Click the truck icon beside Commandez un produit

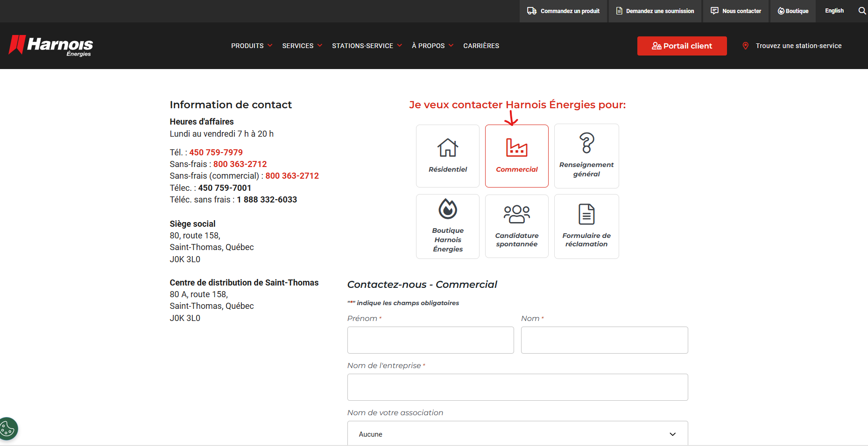532,11
